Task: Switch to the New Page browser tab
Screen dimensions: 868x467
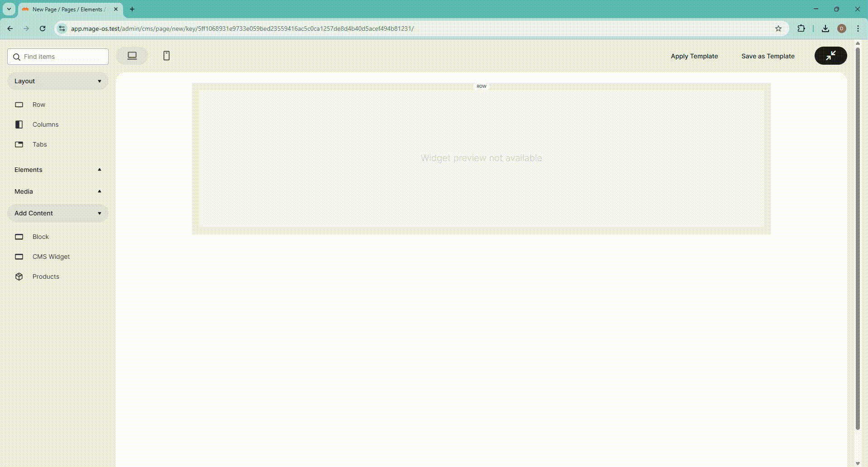Action: tap(68, 9)
